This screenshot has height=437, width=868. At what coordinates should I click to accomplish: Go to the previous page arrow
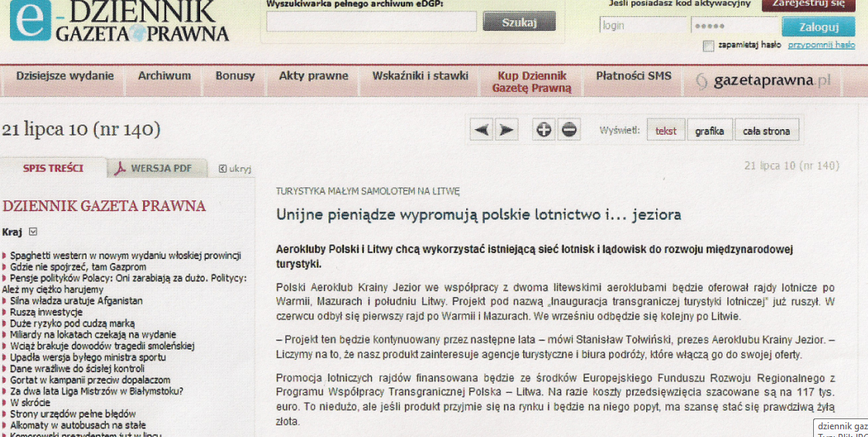tap(482, 130)
